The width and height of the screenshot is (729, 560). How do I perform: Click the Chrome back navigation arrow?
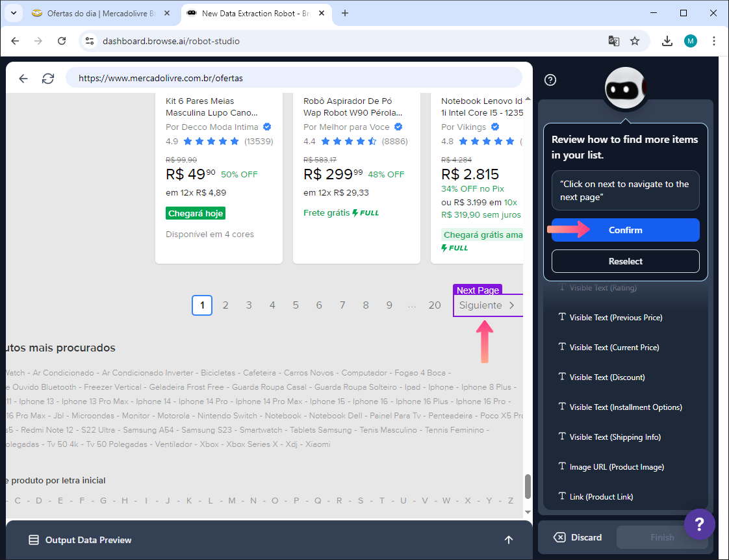15,41
